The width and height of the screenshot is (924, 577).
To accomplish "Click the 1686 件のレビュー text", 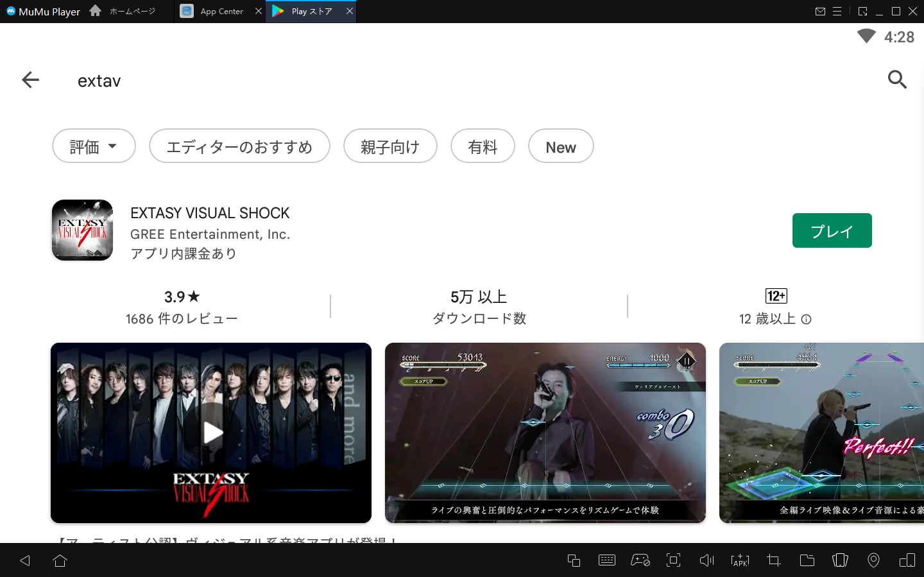I will (182, 318).
